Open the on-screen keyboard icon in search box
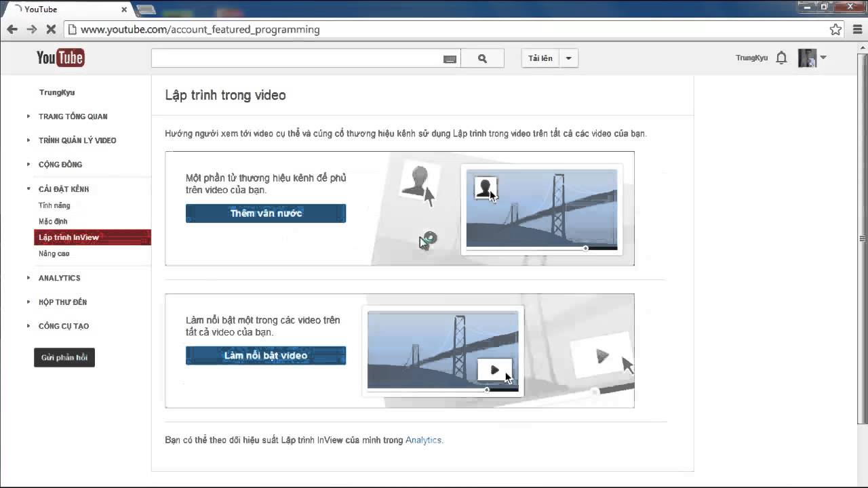This screenshot has height=488, width=868. tap(450, 59)
